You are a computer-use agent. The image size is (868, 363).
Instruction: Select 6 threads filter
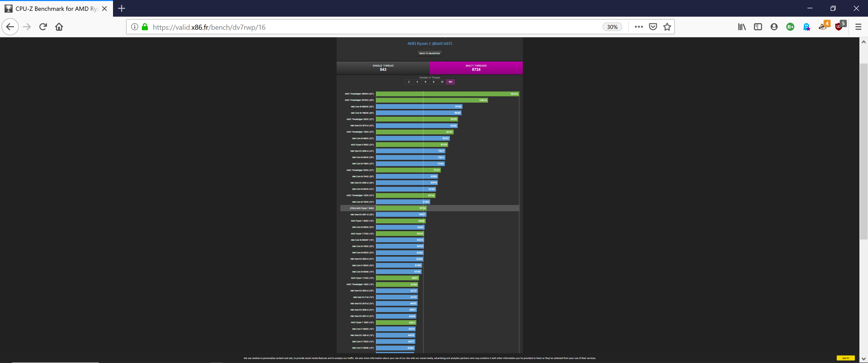pyautogui.click(x=425, y=82)
